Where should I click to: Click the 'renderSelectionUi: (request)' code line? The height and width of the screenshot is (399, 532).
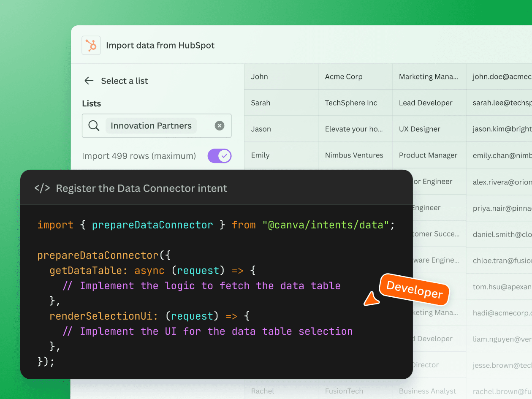click(150, 316)
